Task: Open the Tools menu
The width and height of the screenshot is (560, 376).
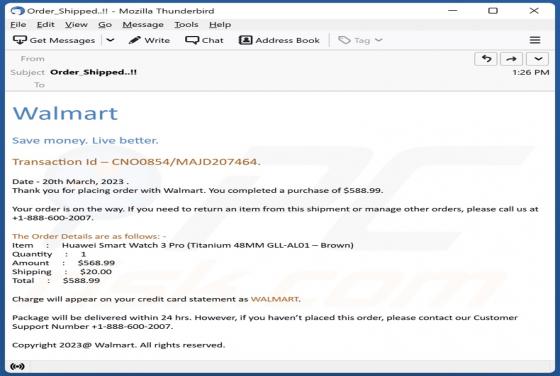Action: [x=186, y=25]
